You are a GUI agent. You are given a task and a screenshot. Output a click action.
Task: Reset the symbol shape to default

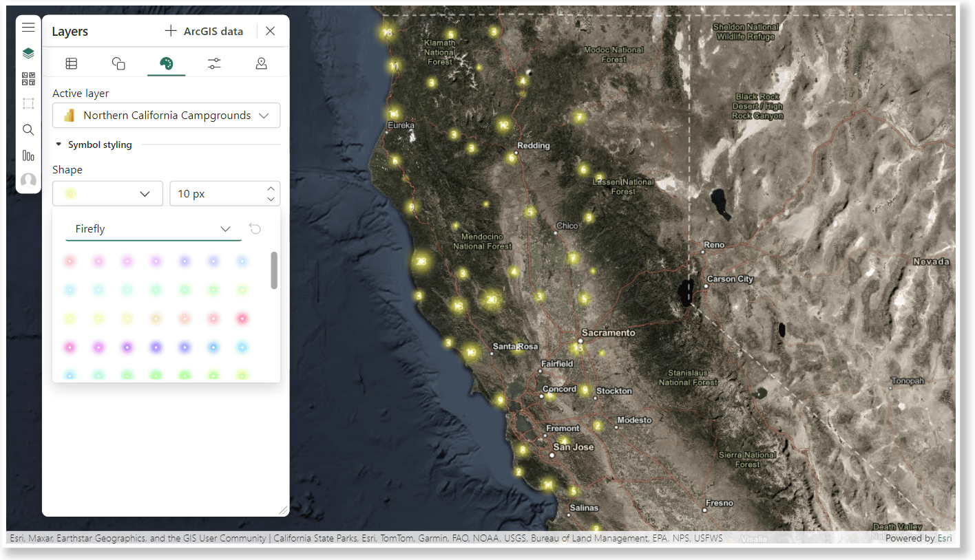click(x=255, y=228)
